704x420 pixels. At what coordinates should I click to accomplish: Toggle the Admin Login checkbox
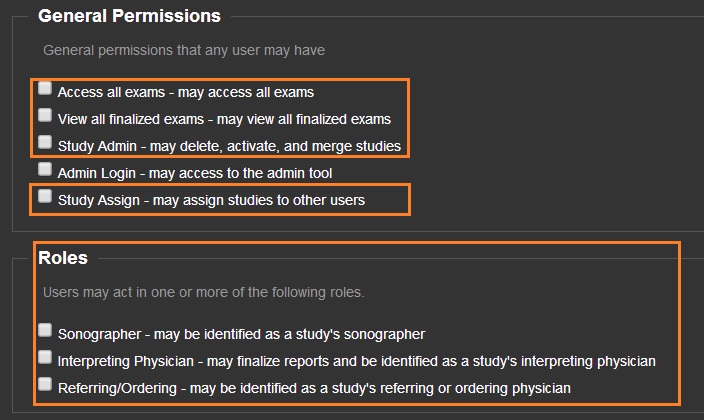point(45,170)
